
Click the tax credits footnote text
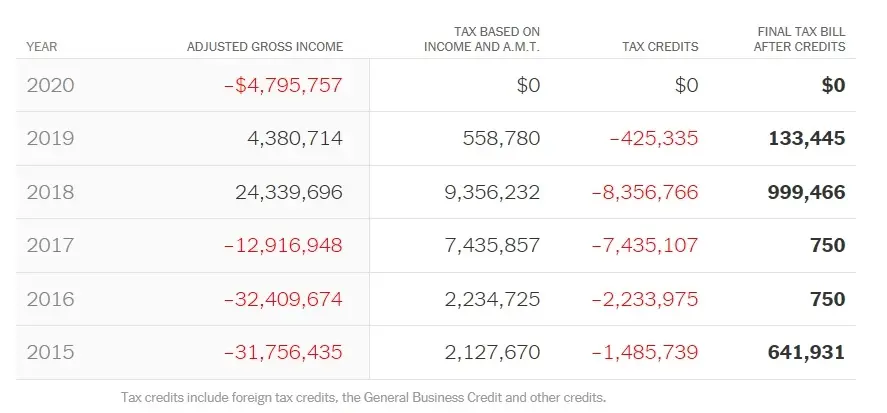point(363,397)
